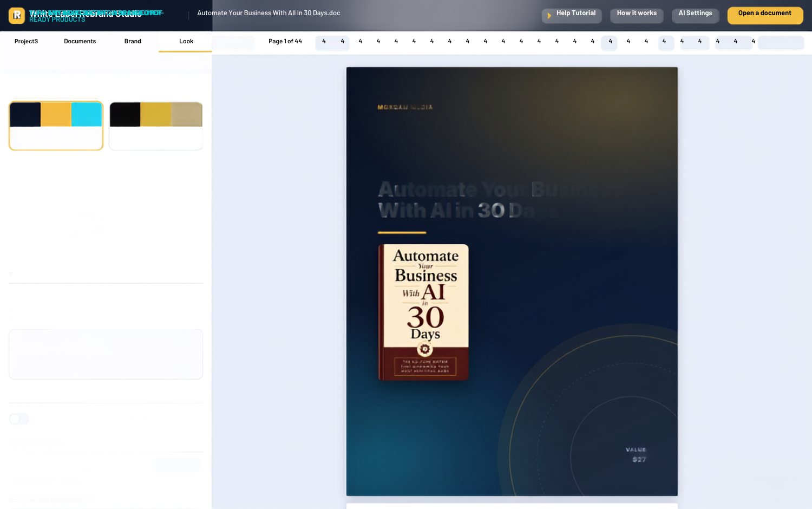The width and height of the screenshot is (812, 509).
Task: Toggle the switch in the left panel
Action: pyautogui.click(x=19, y=419)
